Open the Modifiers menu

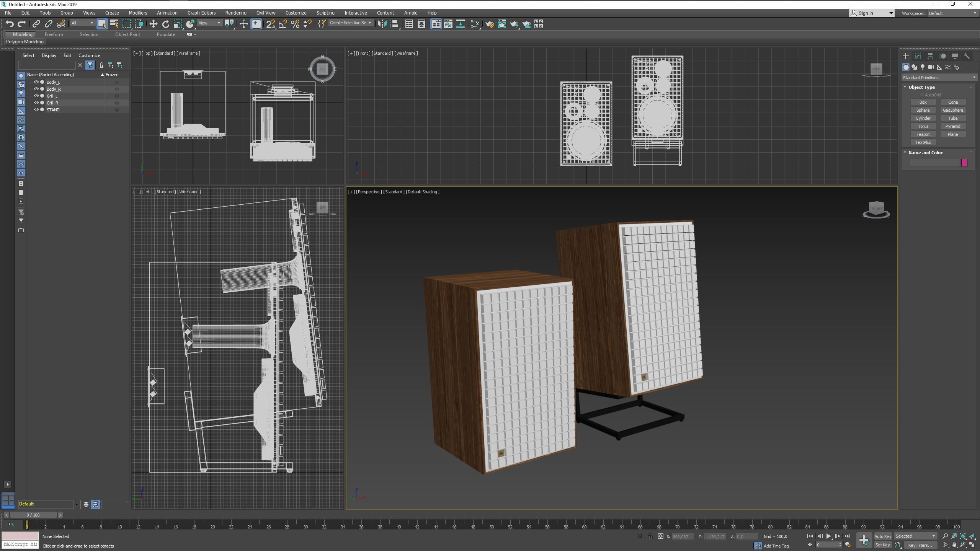138,13
